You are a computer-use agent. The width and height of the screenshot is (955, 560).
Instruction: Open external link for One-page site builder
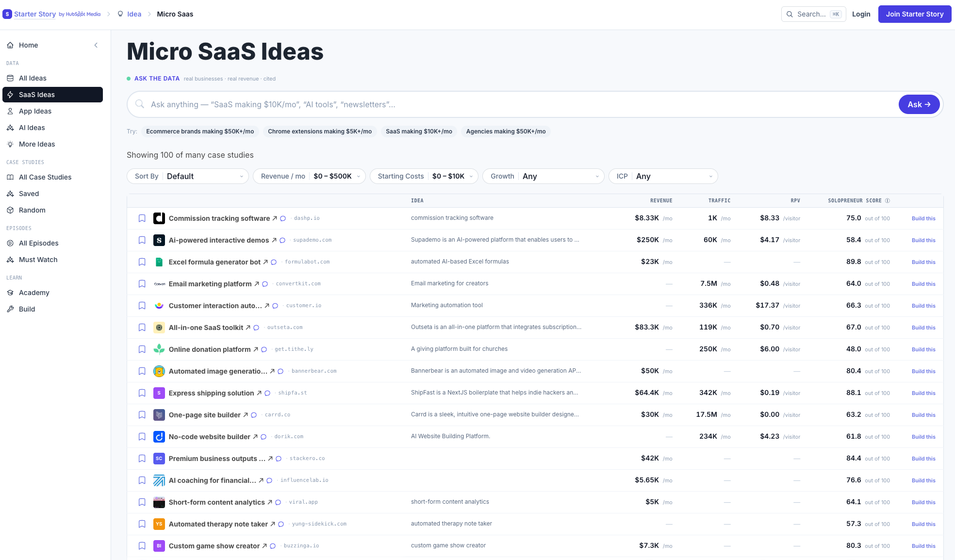coord(246,415)
